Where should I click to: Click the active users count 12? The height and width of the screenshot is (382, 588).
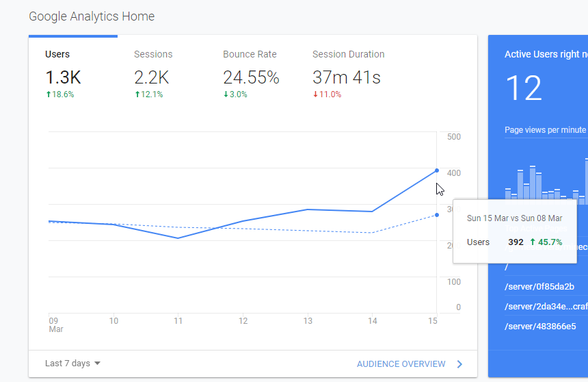[x=523, y=89]
